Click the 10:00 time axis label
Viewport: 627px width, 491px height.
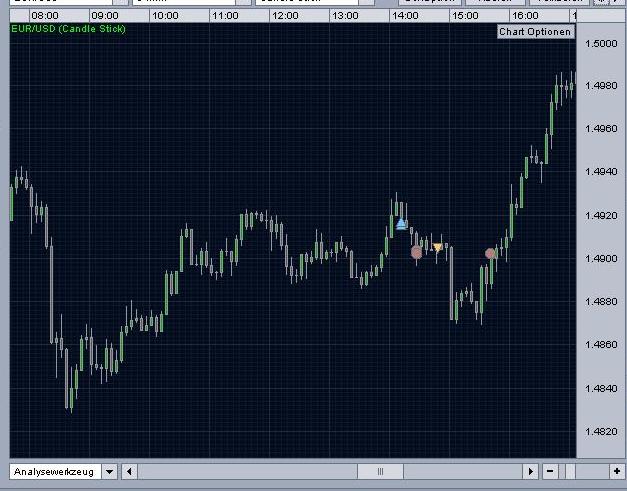[165, 16]
